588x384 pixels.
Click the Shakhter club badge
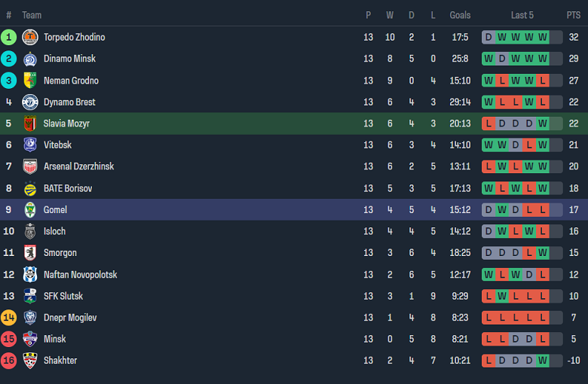pos(30,361)
